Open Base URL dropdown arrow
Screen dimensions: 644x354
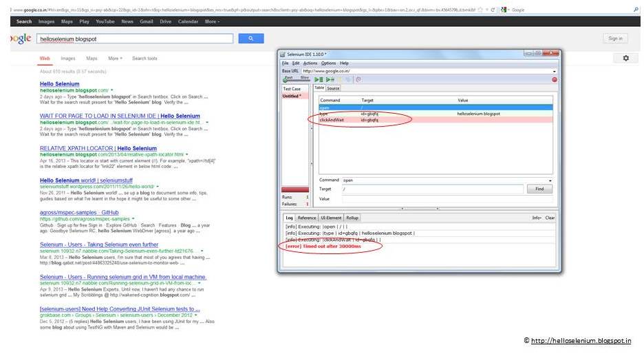(555, 71)
